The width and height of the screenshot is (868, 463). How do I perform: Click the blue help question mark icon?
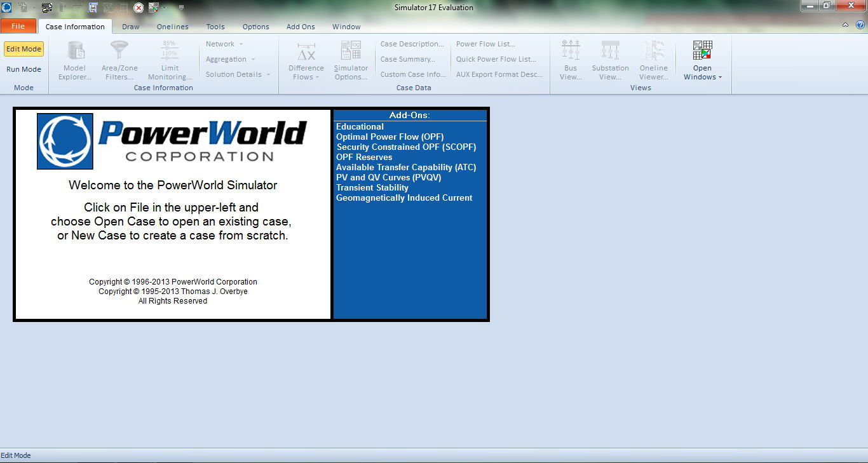coord(860,25)
